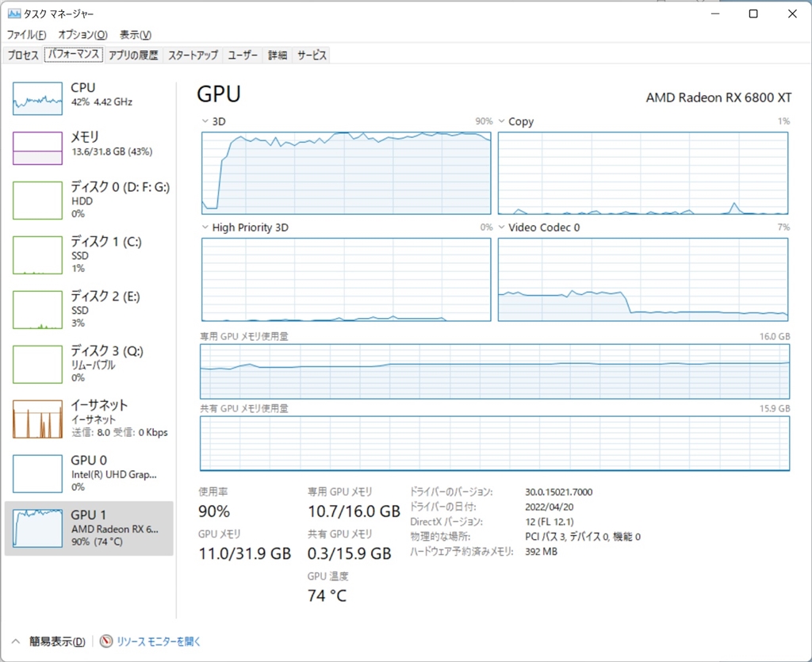Open the High Priority 3D dropdown

(x=205, y=228)
